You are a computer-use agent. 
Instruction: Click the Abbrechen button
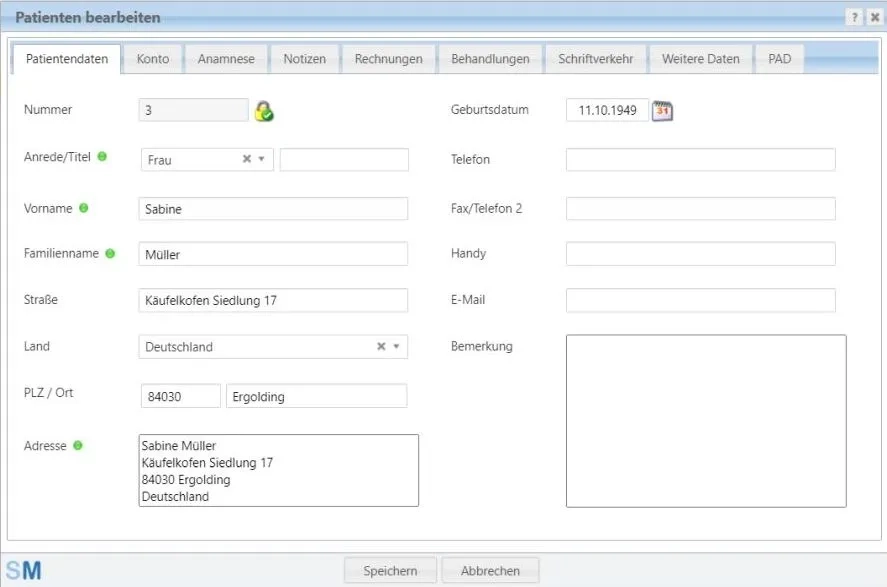click(x=490, y=571)
